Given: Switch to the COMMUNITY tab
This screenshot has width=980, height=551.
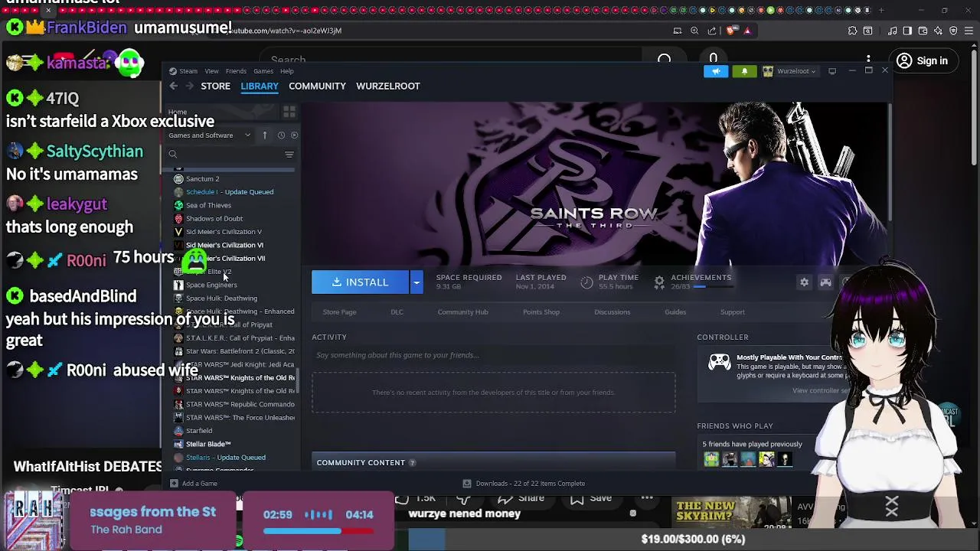Looking at the screenshot, I should click(317, 86).
